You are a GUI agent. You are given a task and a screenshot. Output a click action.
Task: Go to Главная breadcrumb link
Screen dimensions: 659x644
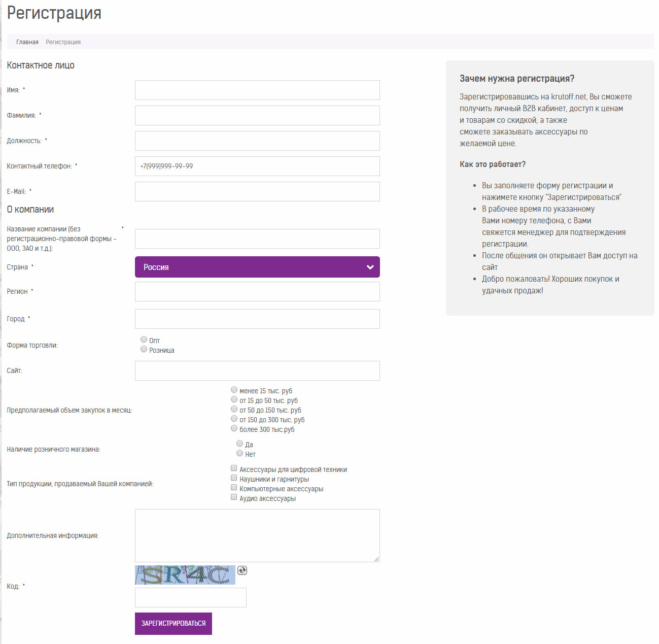point(27,42)
